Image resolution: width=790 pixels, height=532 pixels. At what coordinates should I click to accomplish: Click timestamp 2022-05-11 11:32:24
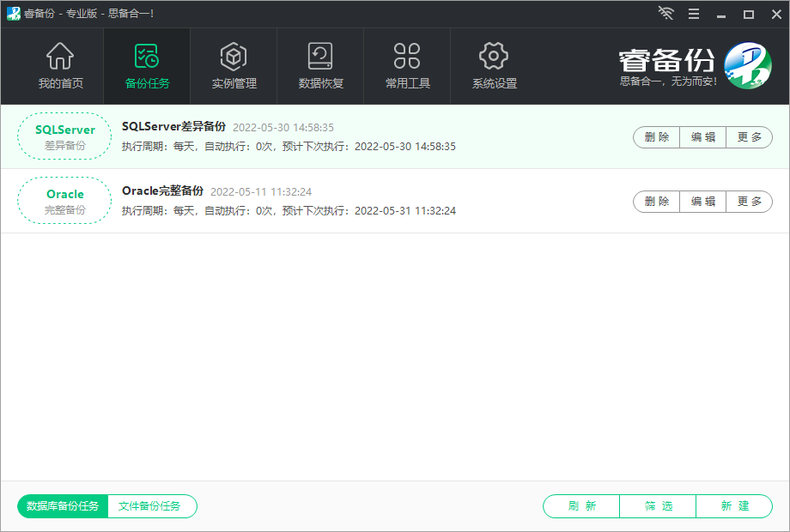pos(261,191)
